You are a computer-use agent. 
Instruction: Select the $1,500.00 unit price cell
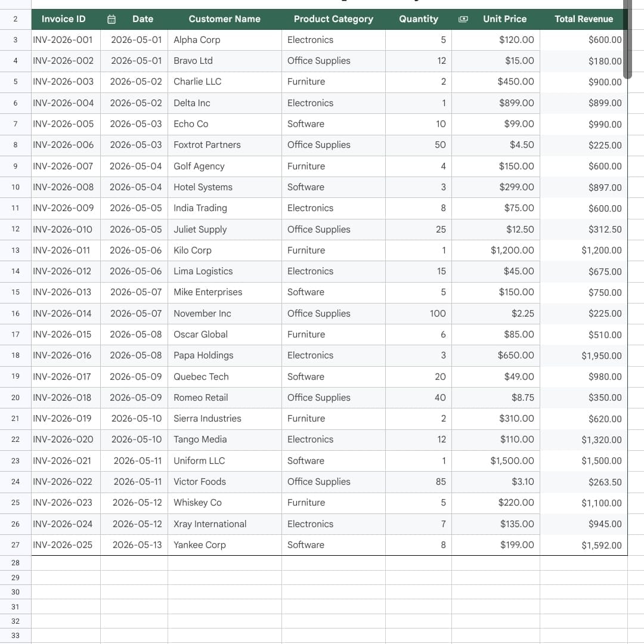496,461
